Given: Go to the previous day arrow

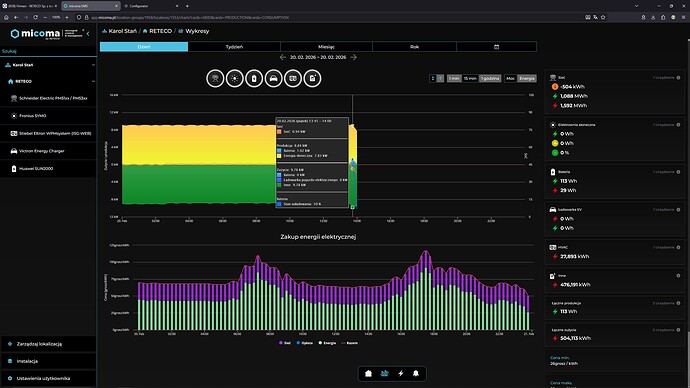Looking at the screenshot, I should (283, 57).
